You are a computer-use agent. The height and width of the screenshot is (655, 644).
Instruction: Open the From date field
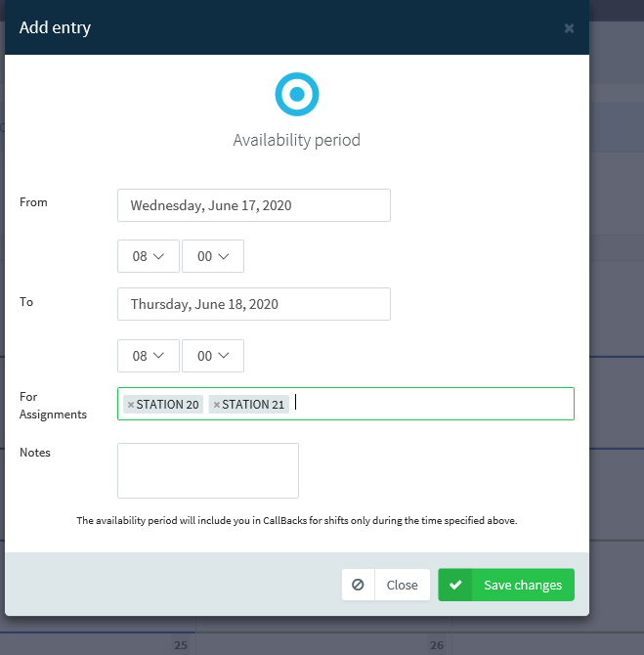(254, 205)
